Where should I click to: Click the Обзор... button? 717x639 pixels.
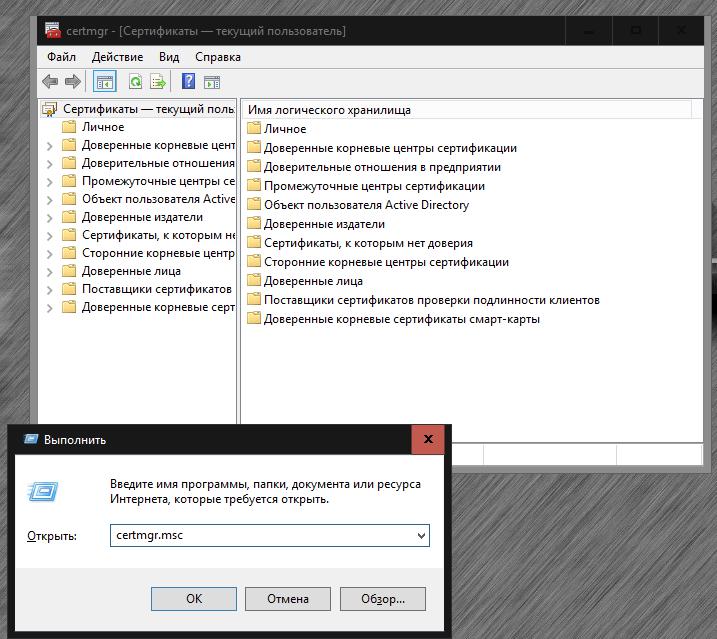click(383, 599)
